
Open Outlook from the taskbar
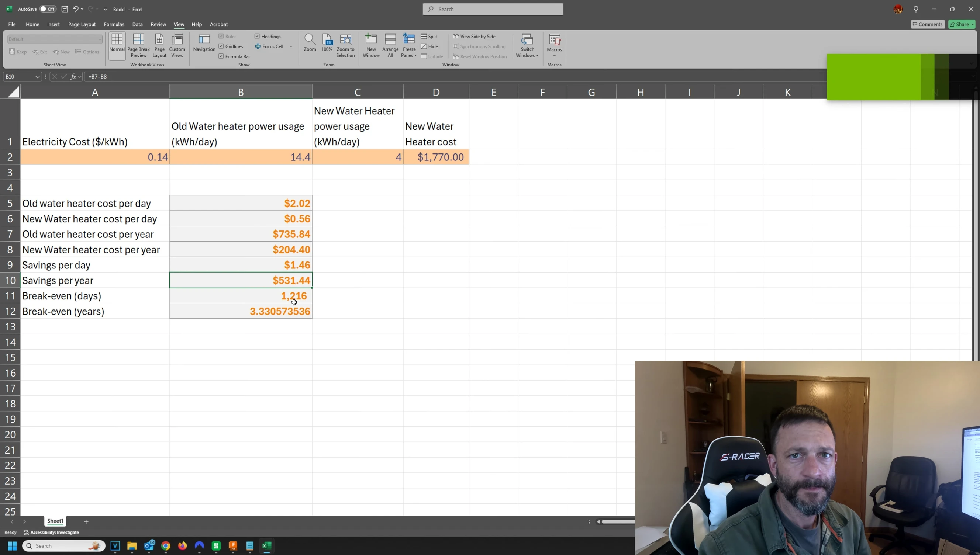149,546
